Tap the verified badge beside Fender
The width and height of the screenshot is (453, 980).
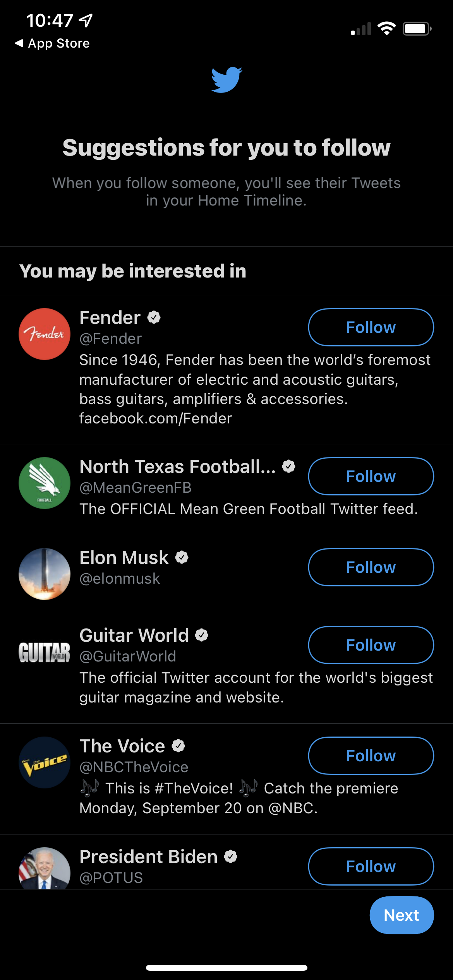coord(154,318)
